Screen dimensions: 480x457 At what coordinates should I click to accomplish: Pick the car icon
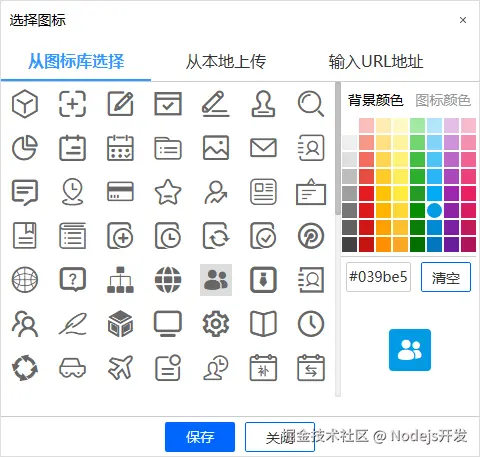72,368
